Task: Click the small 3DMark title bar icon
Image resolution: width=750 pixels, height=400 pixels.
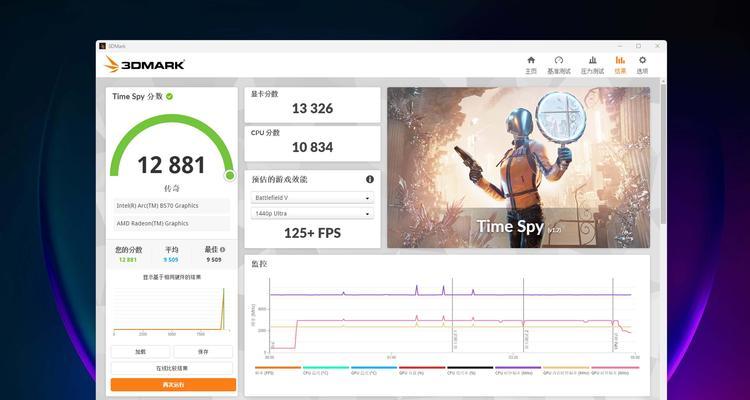Action: coord(102,46)
